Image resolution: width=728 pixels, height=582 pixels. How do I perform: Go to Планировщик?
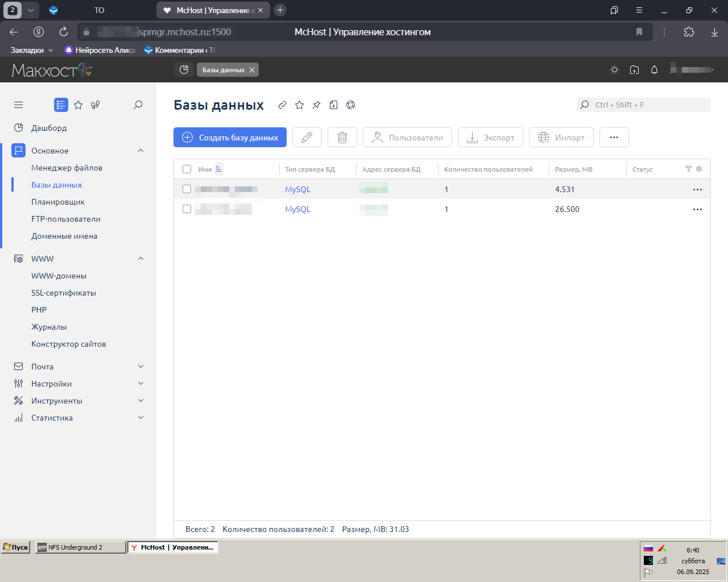(58, 202)
